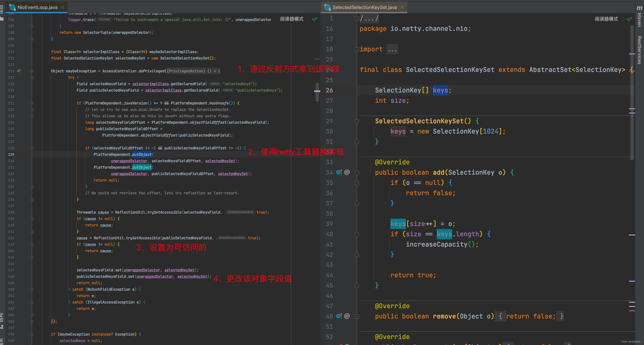Screen dimensions: 644x345
Task: Close the NioEventLoop.java tab
Action: [x=63, y=7]
